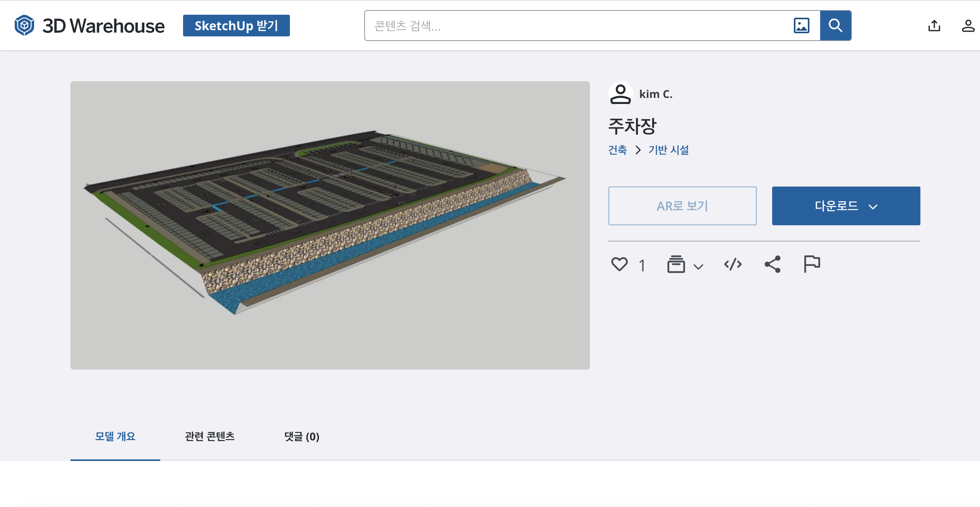The height and width of the screenshot is (507, 980).
Task: Click the collection dropdown chevron arrow
Action: (x=698, y=267)
